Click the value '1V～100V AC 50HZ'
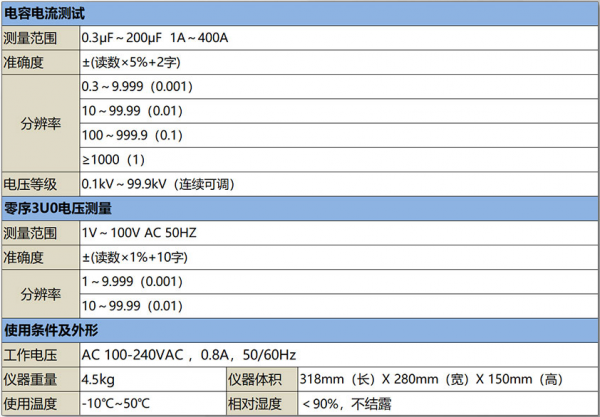Viewport: 600px width, 417px height. pos(139,233)
